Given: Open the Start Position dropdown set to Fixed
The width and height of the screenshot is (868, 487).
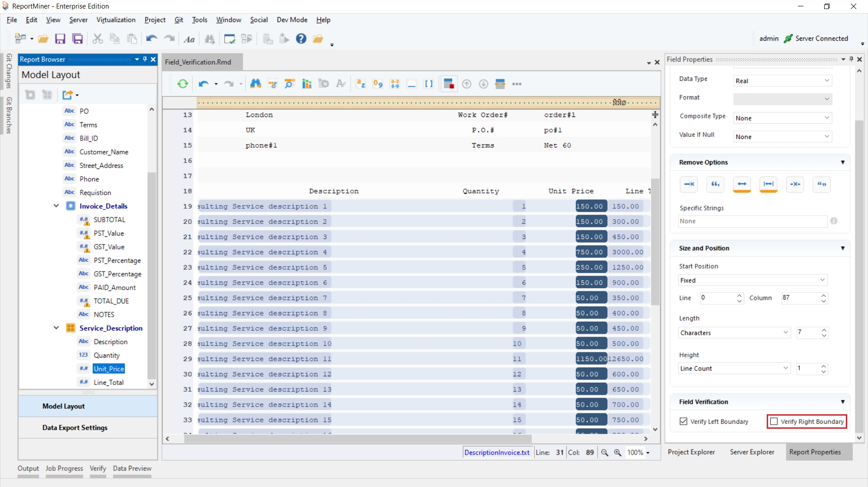Looking at the screenshot, I should [x=752, y=280].
